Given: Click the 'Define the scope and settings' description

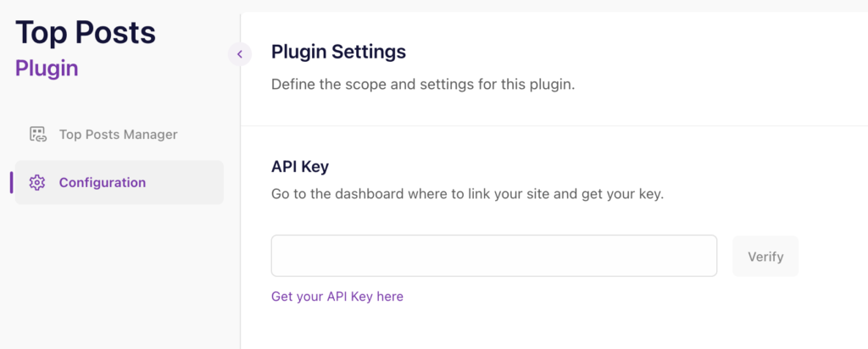Looking at the screenshot, I should point(424,86).
